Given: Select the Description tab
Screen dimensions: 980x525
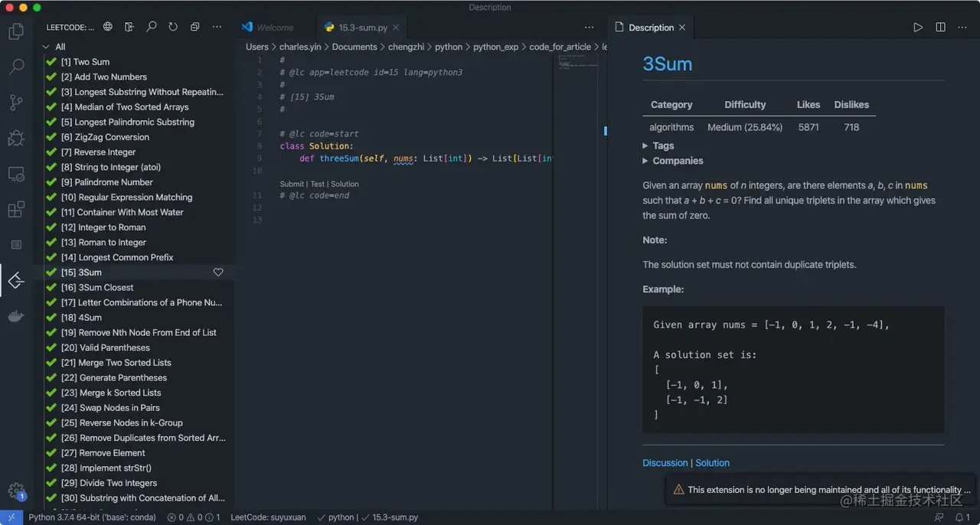Looking at the screenshot, I should (x=651, y=28).
